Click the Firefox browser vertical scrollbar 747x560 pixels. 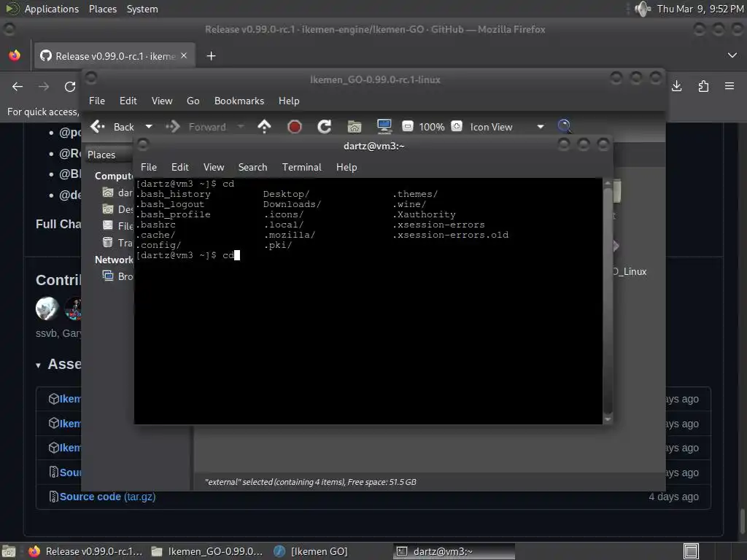coord(742,521)
